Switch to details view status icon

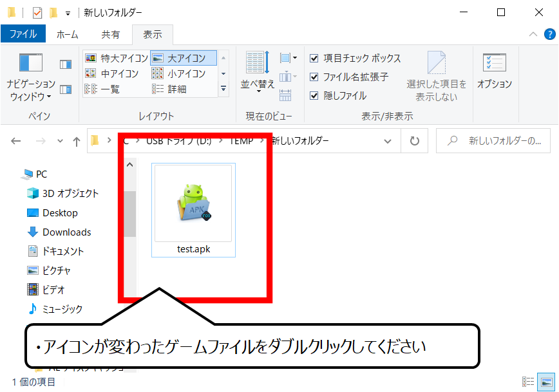point(528,382)
